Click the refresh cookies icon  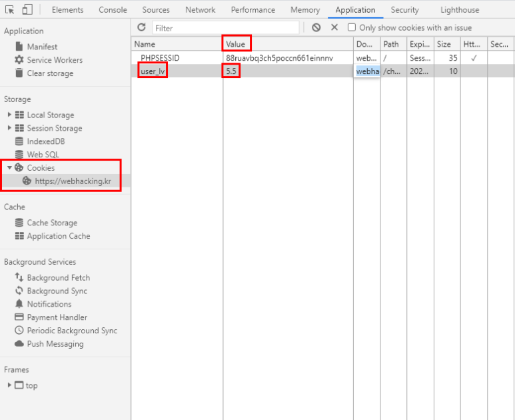141,27
